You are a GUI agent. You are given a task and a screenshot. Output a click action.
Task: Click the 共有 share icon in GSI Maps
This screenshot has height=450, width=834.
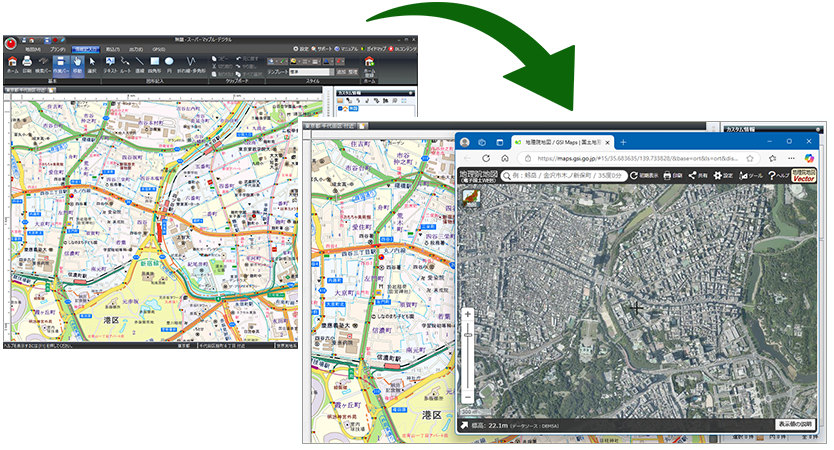coord(696,175)
